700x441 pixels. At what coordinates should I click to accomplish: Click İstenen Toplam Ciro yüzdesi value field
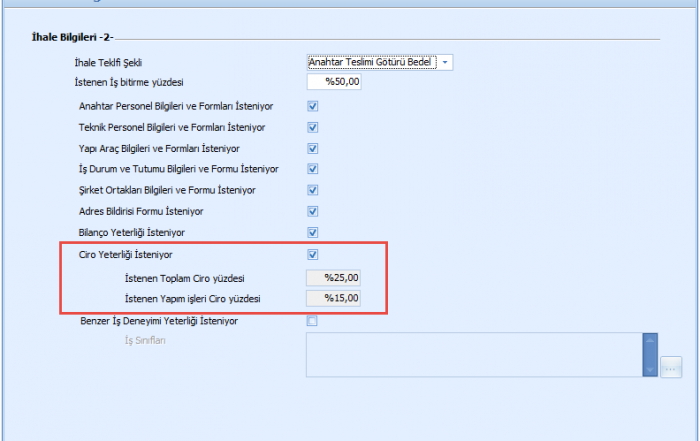tap(333, 277)
